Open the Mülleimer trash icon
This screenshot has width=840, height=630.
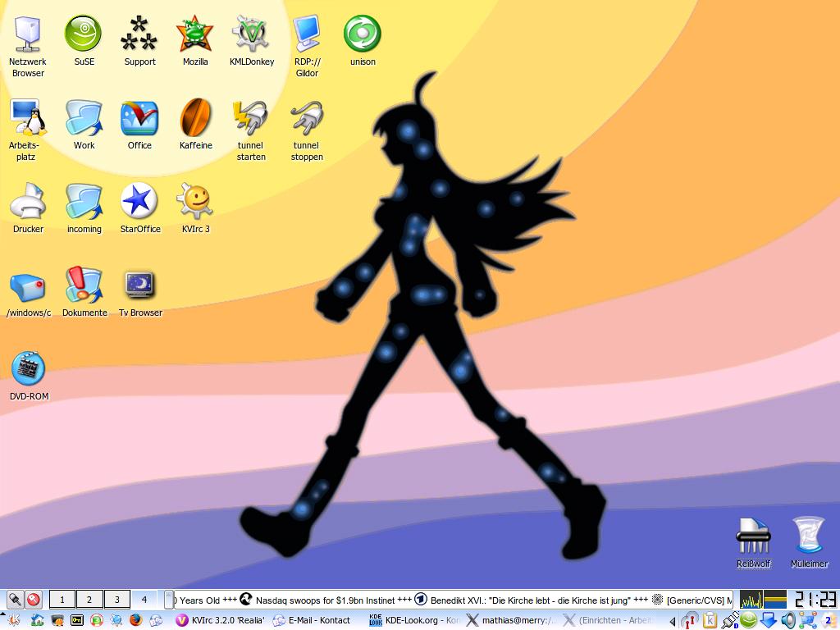pos(809,543)
